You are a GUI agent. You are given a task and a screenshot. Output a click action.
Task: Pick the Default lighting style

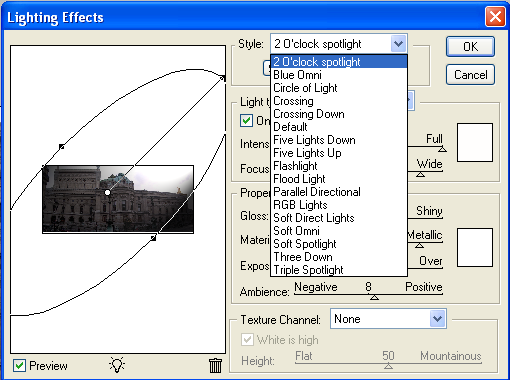(x=339, y=127)
